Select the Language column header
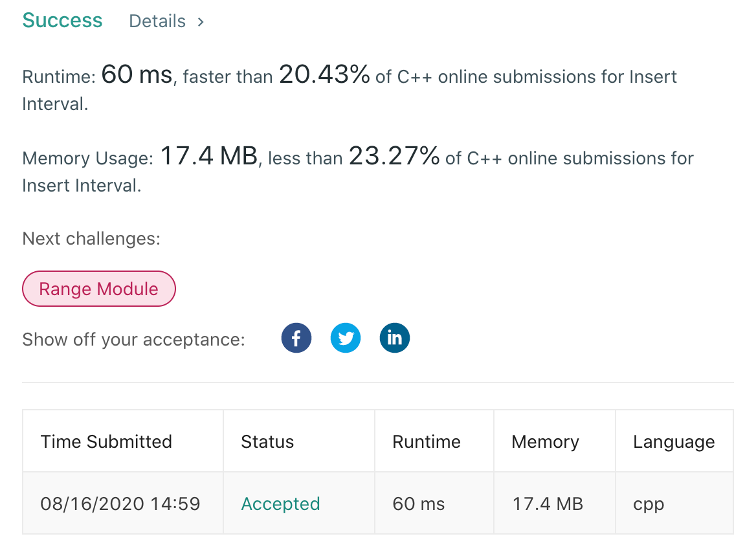This screenshot has width=756, height=554. tap(674, 441)
